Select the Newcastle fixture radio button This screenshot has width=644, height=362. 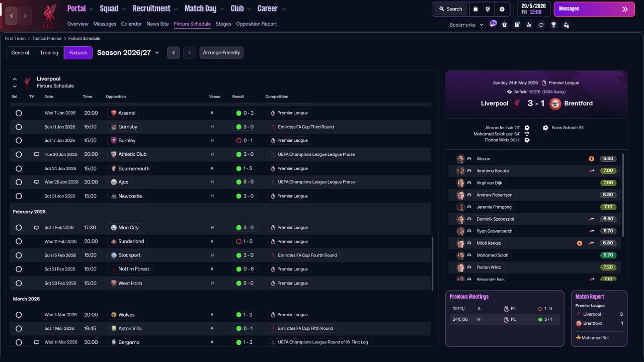[x=19, y=197]
